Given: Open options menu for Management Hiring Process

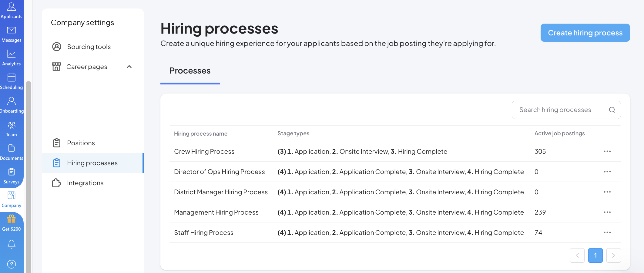Looking at the screenshot, I should [x=607, y=212].
